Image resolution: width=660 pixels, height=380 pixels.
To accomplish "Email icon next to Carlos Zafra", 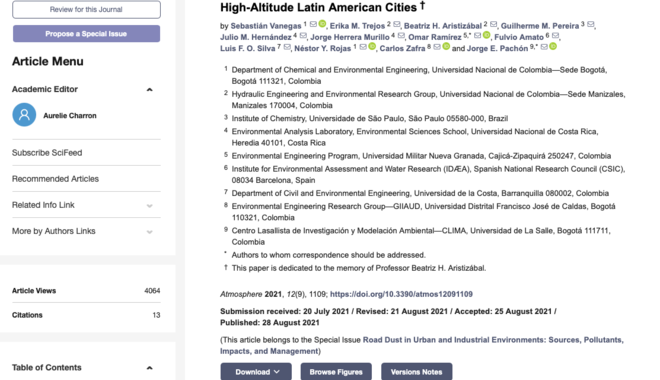I will [437, 47].
